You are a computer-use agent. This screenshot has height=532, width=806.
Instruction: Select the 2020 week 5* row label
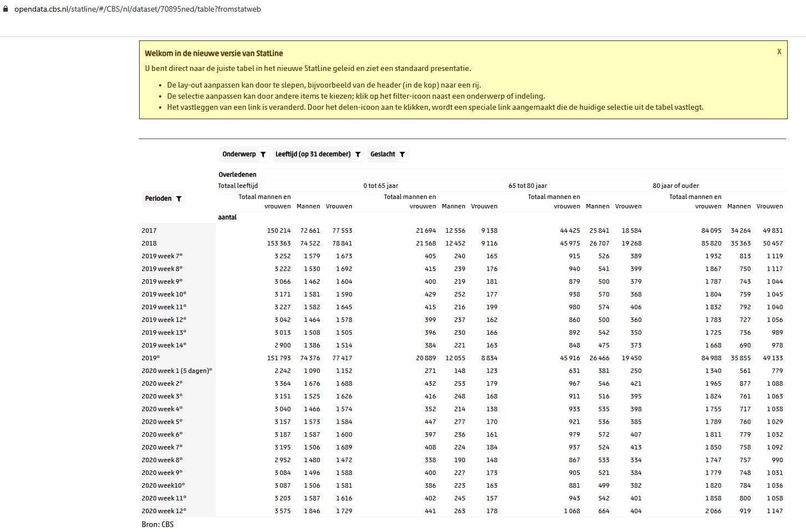tap(162, 422)
